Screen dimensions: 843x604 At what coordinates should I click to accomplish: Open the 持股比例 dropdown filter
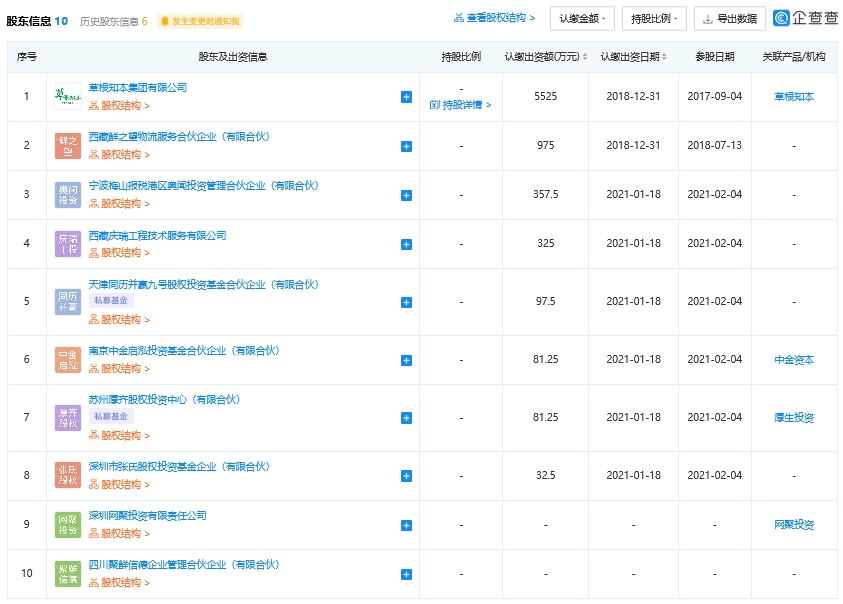point(653,19)
